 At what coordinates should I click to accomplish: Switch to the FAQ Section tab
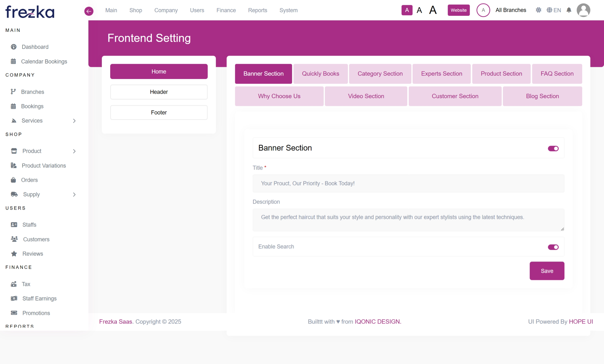(x=557, y=74)
